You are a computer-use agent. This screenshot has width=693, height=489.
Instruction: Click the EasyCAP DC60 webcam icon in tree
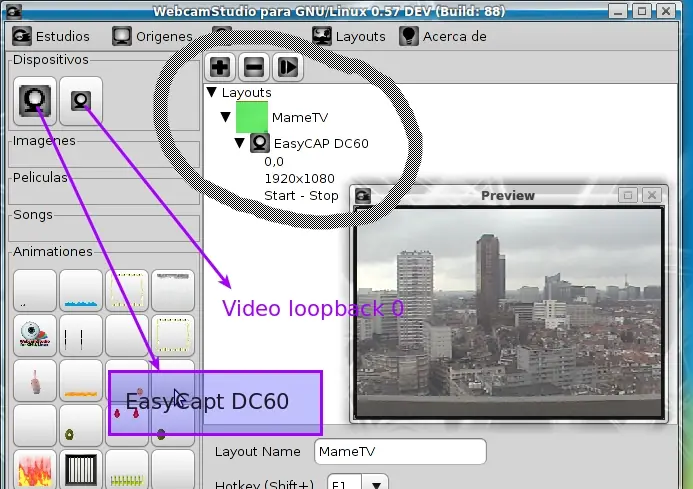tap(260, 143)
